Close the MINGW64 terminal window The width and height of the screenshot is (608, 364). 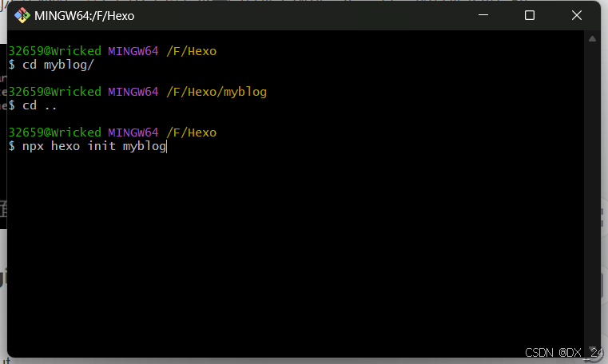pos(577,15)
